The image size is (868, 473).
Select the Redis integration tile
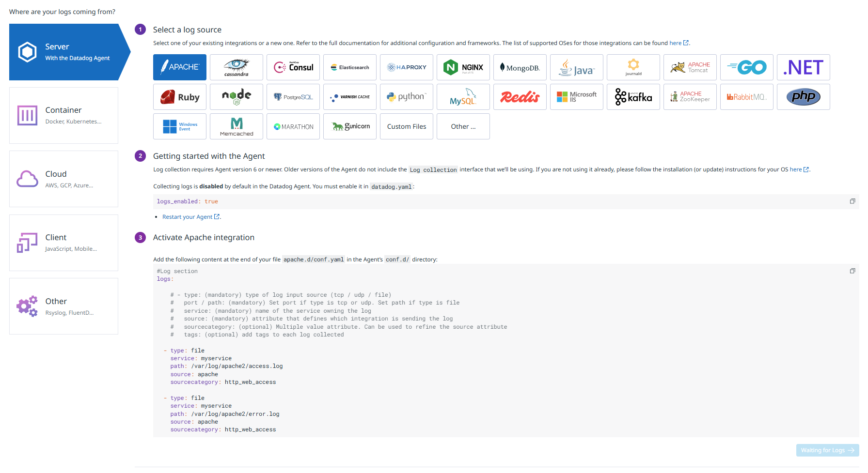tap(520, 97)
